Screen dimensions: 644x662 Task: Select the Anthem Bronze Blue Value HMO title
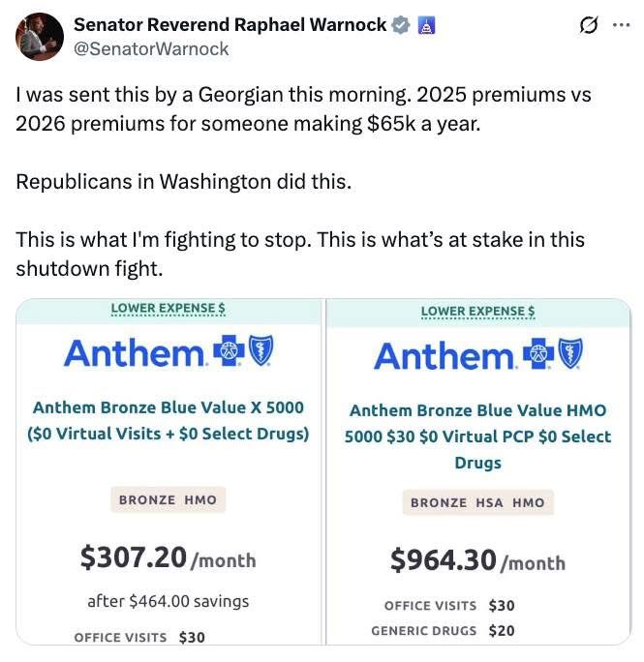click(x=478, y=436)
